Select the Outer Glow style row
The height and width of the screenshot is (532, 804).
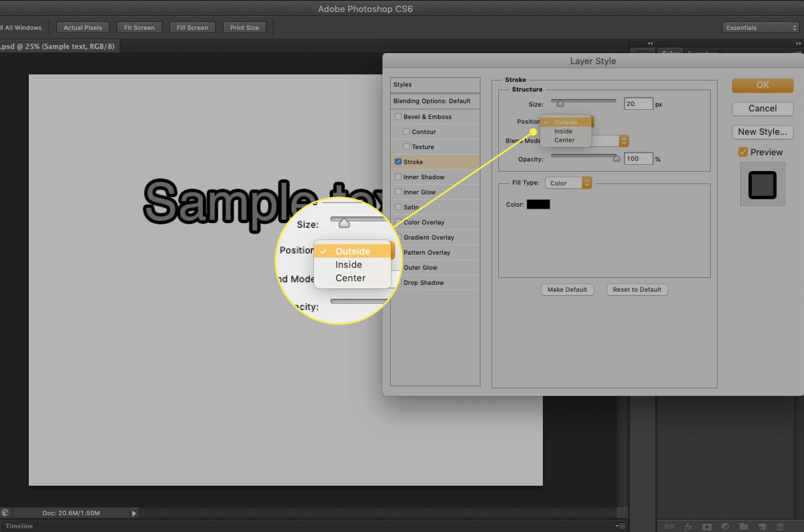[435, 267]
